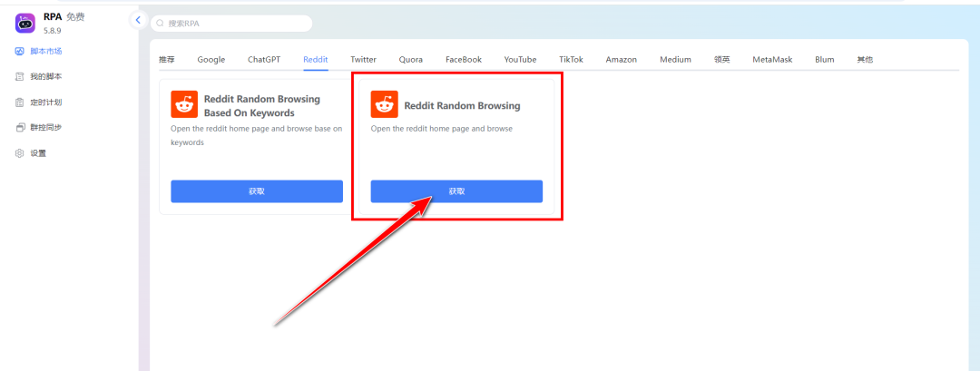Click the 我的脚本 list icon
The height and width of the screenshot is (371, 980).
[x=19, y=77]
